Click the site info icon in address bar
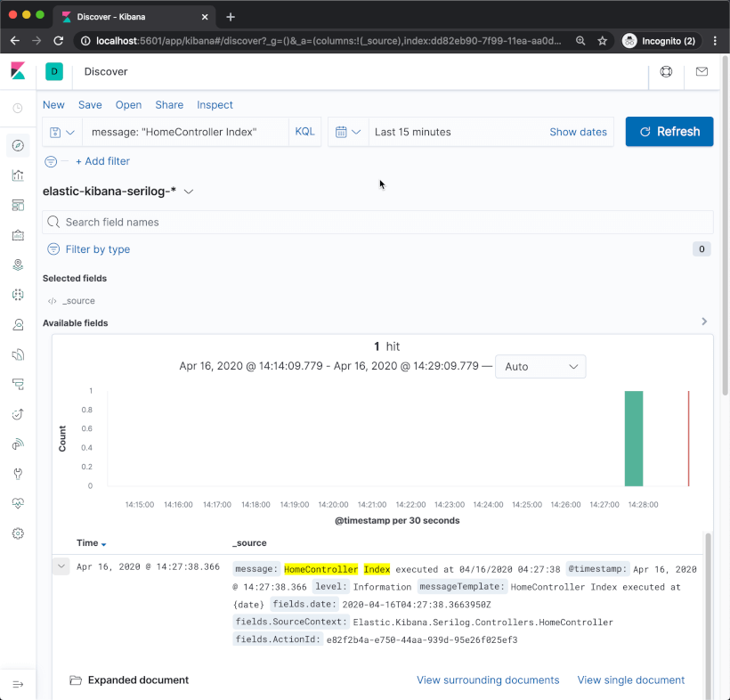Screen dimensions: 730x700 85,41
